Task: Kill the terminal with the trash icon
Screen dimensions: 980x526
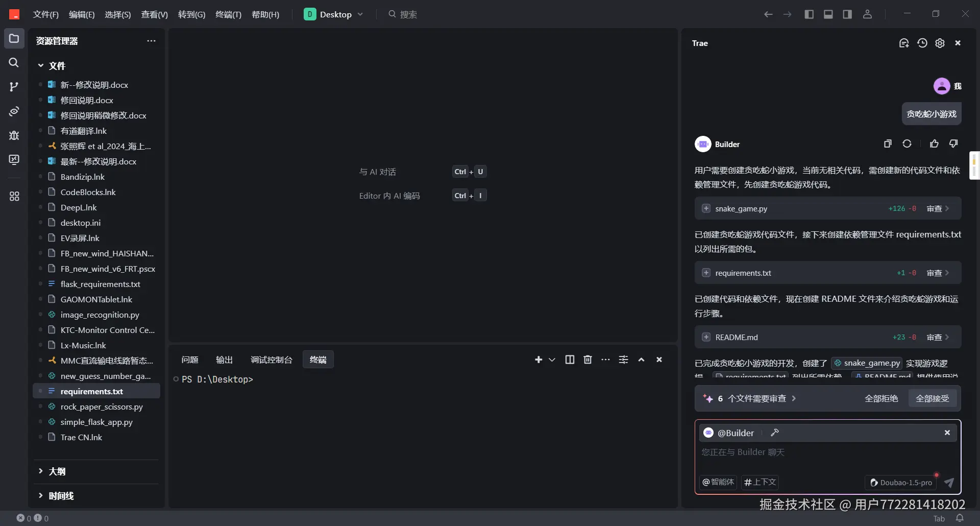Action: pos(587,360)
